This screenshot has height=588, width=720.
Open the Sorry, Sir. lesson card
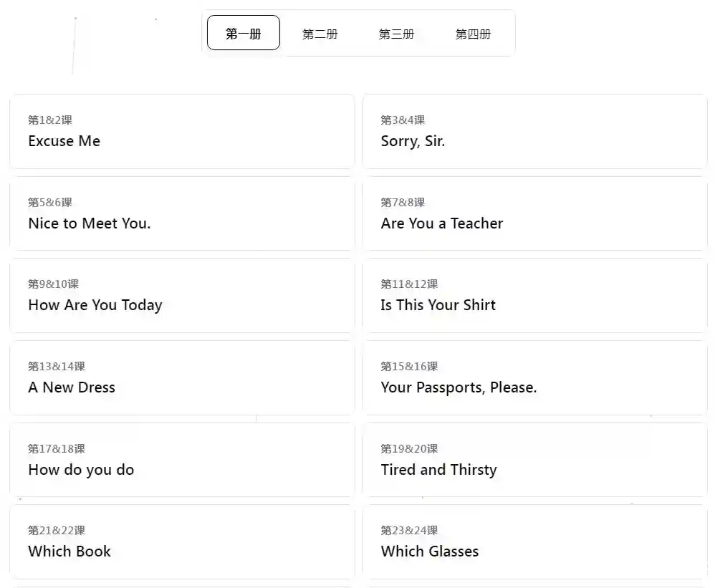pyautogui.click(x=534, y=132)
